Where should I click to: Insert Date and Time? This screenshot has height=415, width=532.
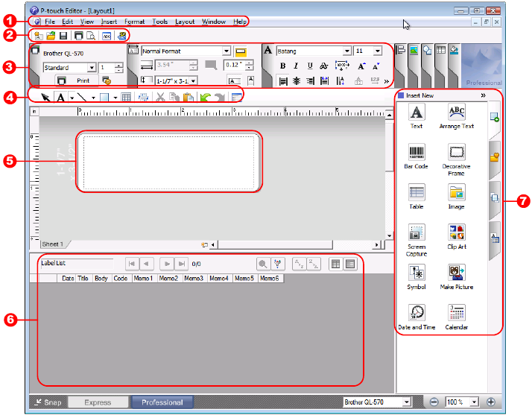click(417, 317)
